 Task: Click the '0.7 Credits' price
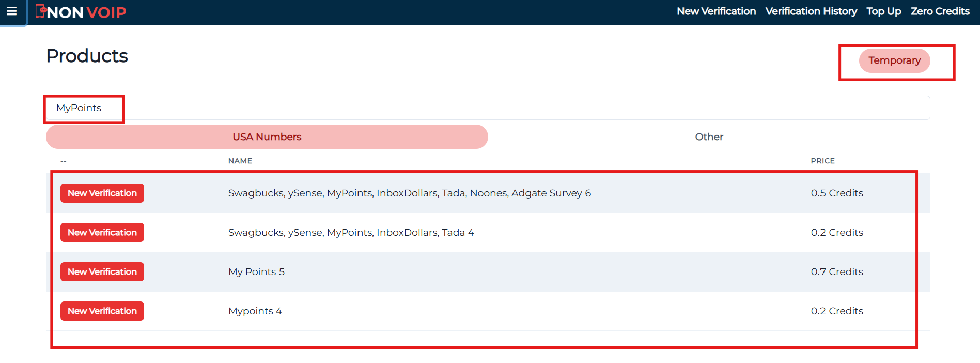coord(837,271)
